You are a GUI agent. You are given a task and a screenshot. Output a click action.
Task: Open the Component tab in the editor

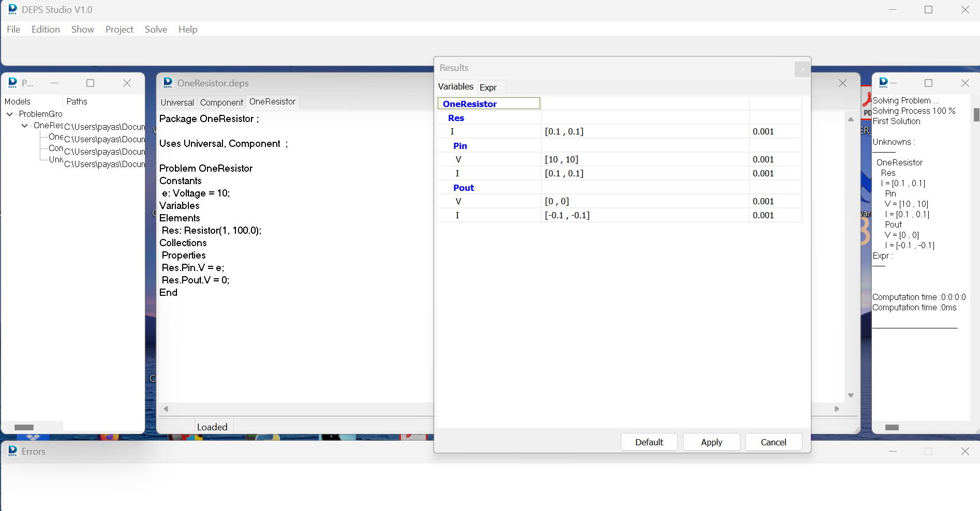[221, 102]
